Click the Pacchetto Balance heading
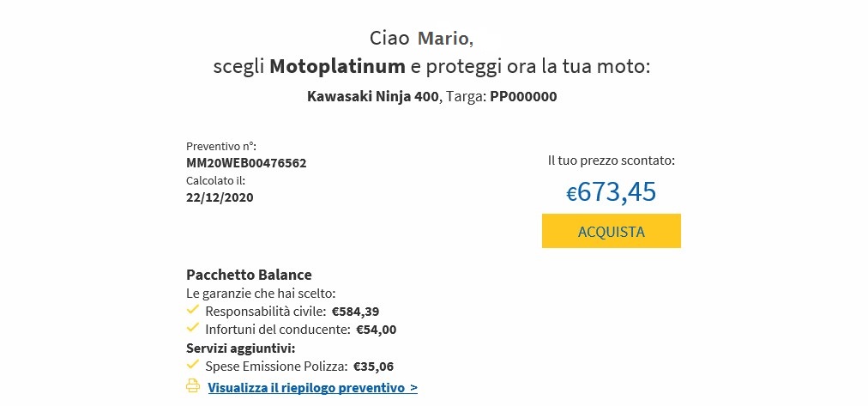The height and width of the screenshot is (406, 868). pyautogui.click(x=249, y=275)
